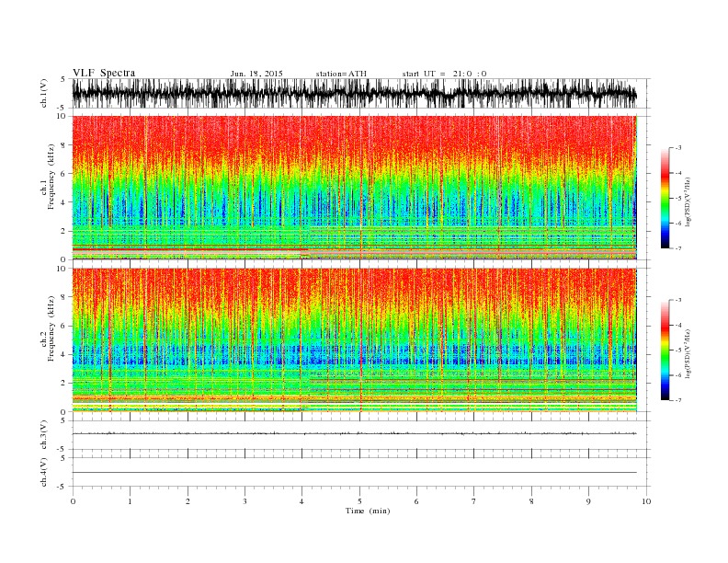Click inside the ch.1 frequency spectrogram

[x=354, y=188]
